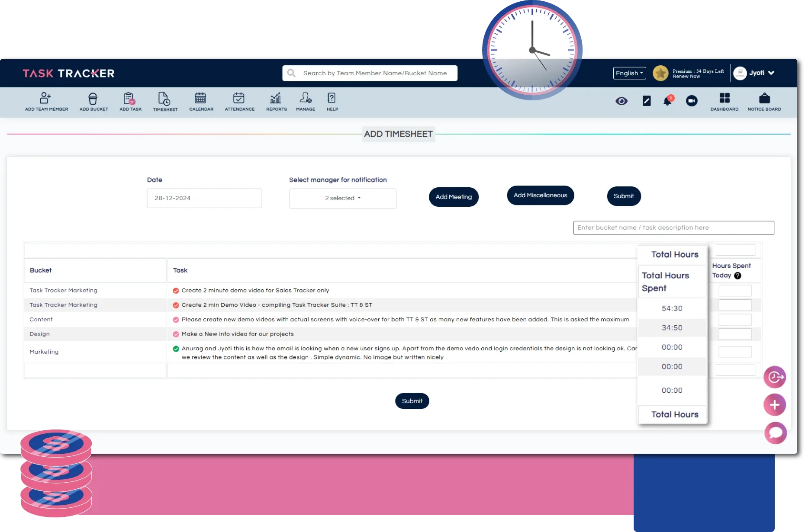
Task: Click status icon of voice-over demo videos task
Action: [176, 320]
